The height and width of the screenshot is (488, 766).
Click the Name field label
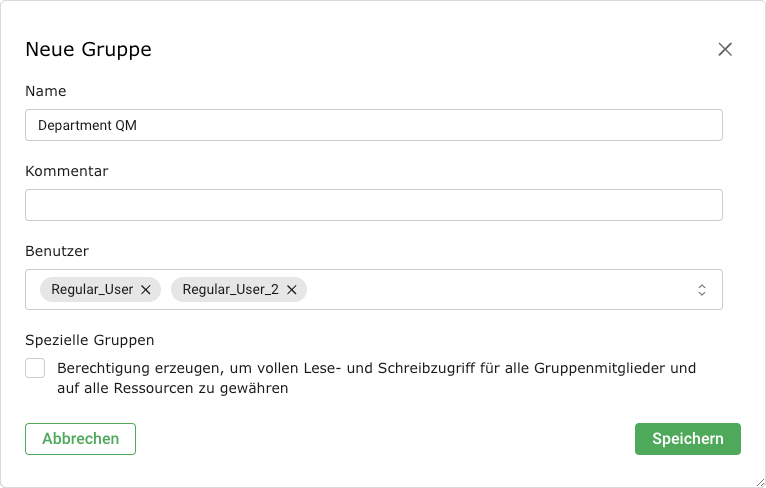click(45, 91)
